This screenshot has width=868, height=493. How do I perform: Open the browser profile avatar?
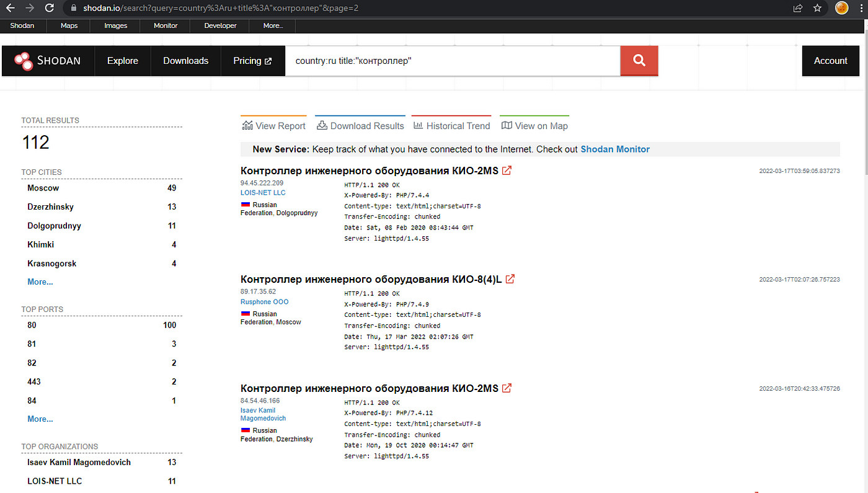click(x=841, y=8)
